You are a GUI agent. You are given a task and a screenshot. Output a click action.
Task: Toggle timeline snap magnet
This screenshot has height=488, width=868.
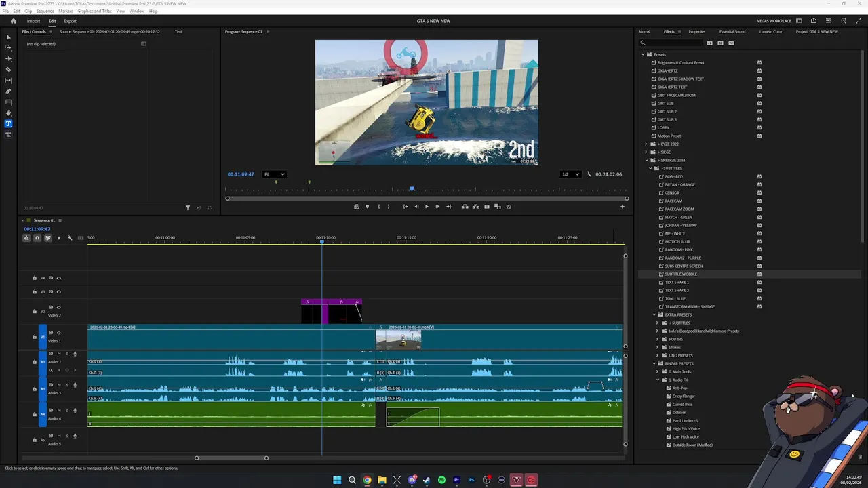coord(37,238)
